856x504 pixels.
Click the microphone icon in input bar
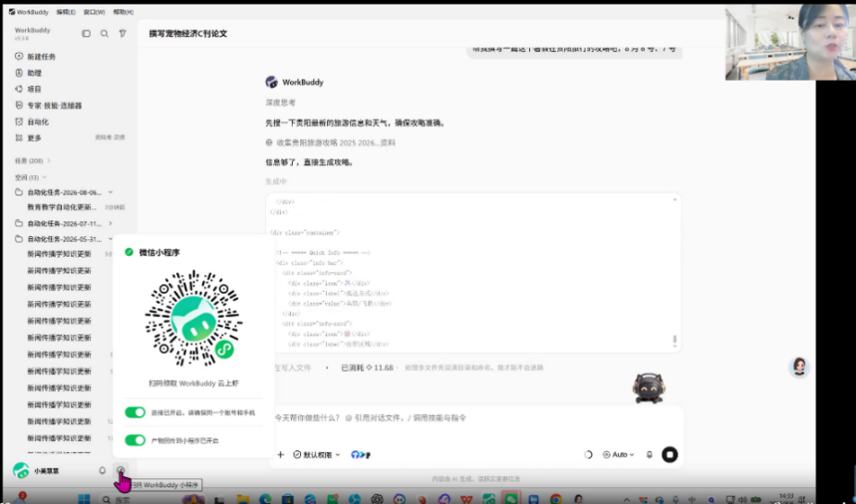649,454
